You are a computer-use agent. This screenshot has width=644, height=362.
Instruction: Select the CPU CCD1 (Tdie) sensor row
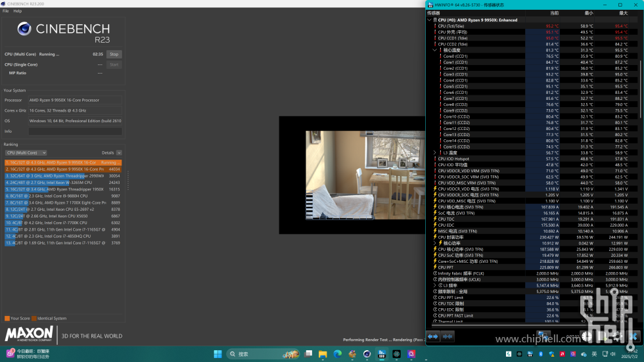pyautogui.click(x=532, y=38)
